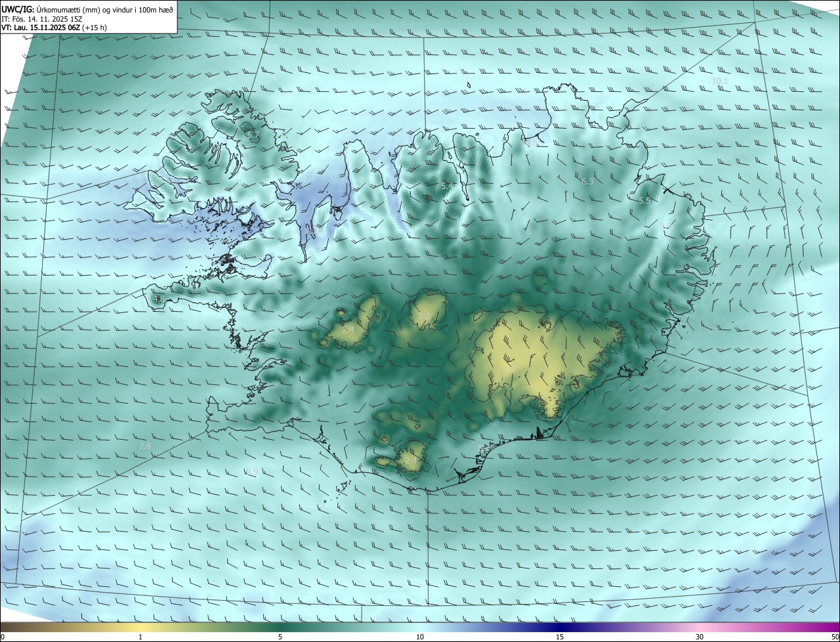Click the 4.8 value on Snæfellsnes peninsula
840x642 pixels.
click(x=158, y=299)
